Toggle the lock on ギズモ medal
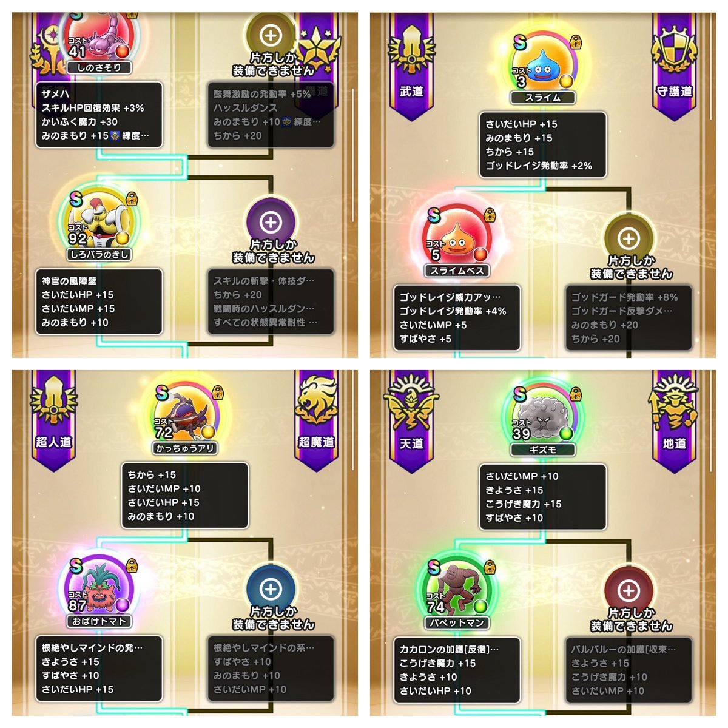Image resolution: width=728 pixels, height=728 pixels. (x=577, y=394)
